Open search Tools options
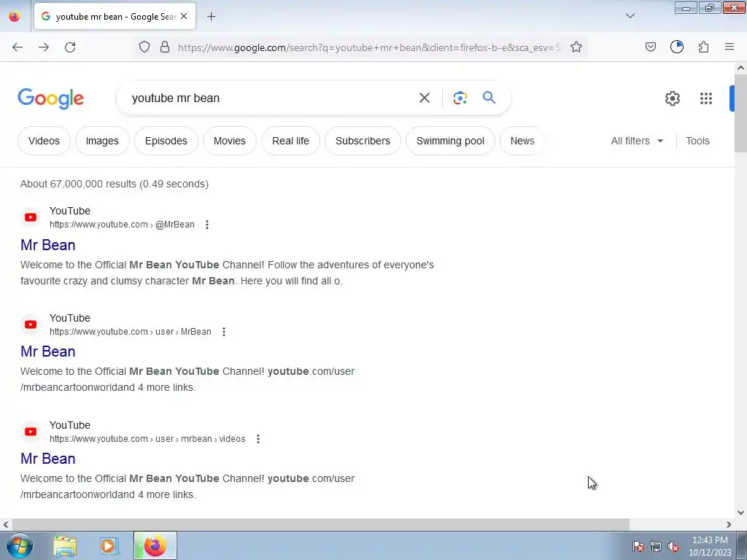This screenshot has width=747, height=560. tap(697, 141)
